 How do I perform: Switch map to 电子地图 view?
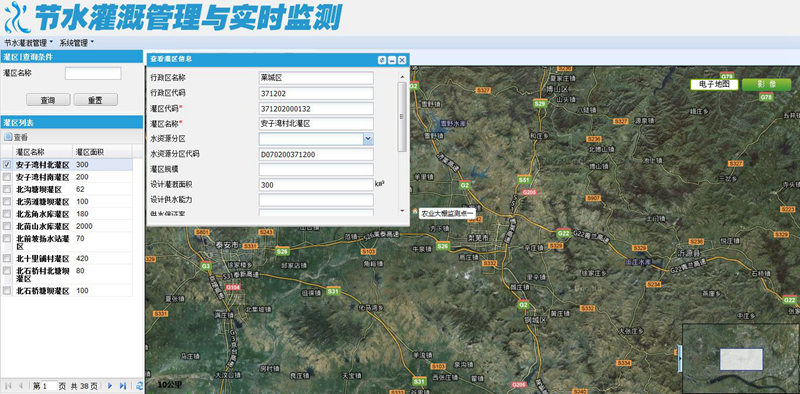[x=714, y=85]
